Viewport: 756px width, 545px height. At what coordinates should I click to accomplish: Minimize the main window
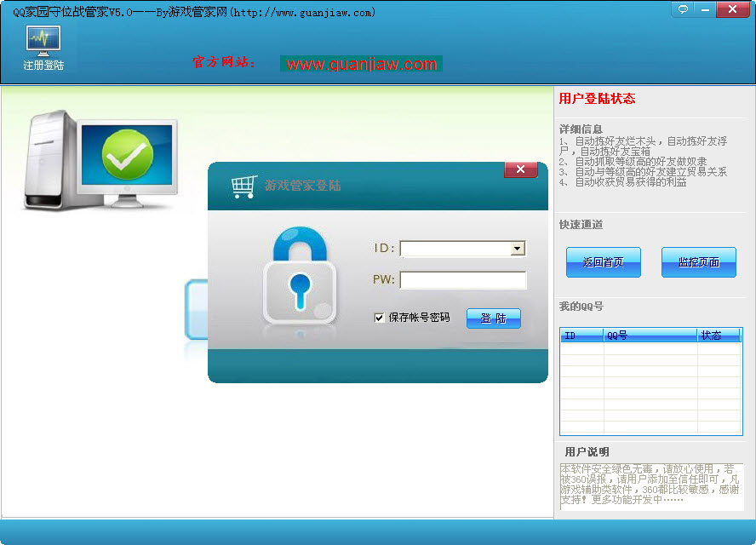point(705,9)
